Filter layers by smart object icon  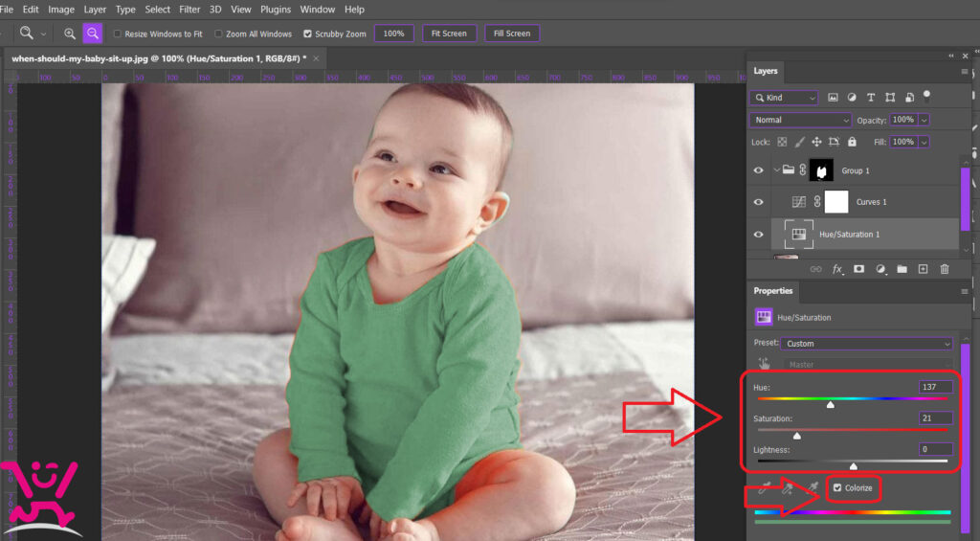(x=909, y=98)
